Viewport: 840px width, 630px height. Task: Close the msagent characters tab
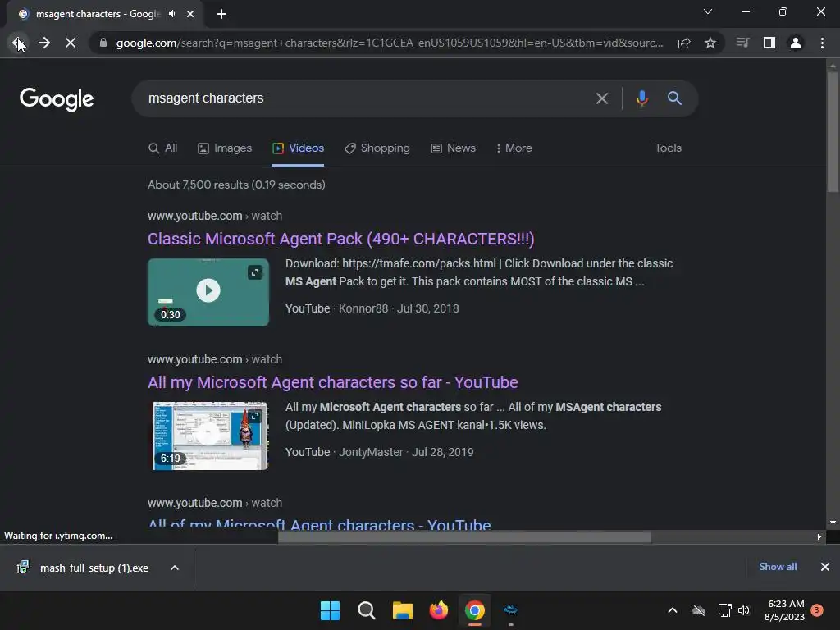pyautogui.click(x=190, y=14)
